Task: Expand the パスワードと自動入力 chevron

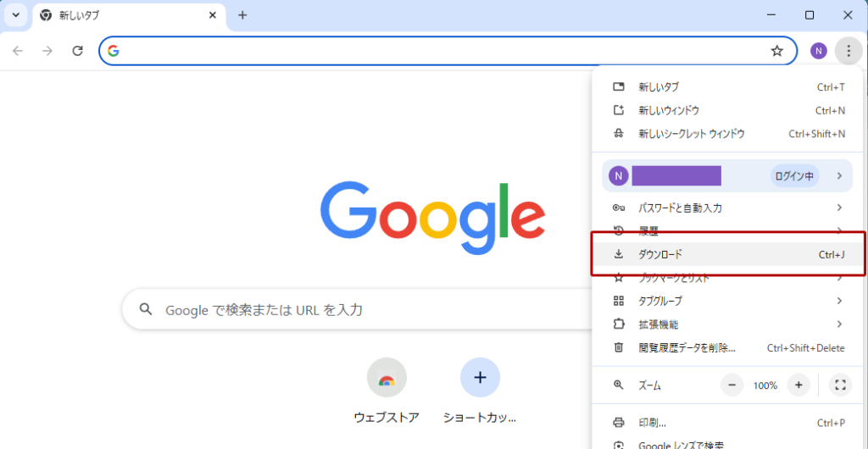Action: coord(839,208)
